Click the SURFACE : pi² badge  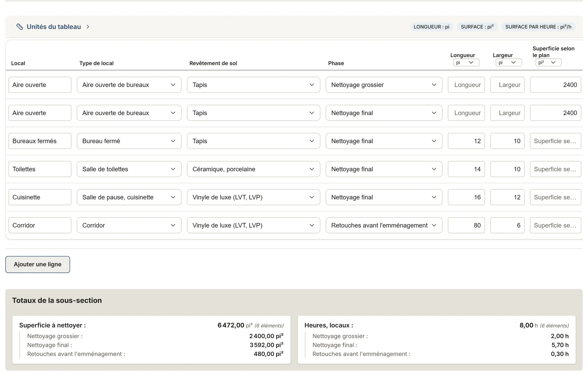click(x=477, y=27)
